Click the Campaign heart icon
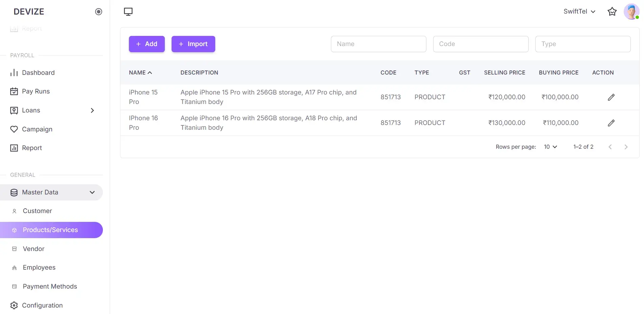 coord(14,129)
